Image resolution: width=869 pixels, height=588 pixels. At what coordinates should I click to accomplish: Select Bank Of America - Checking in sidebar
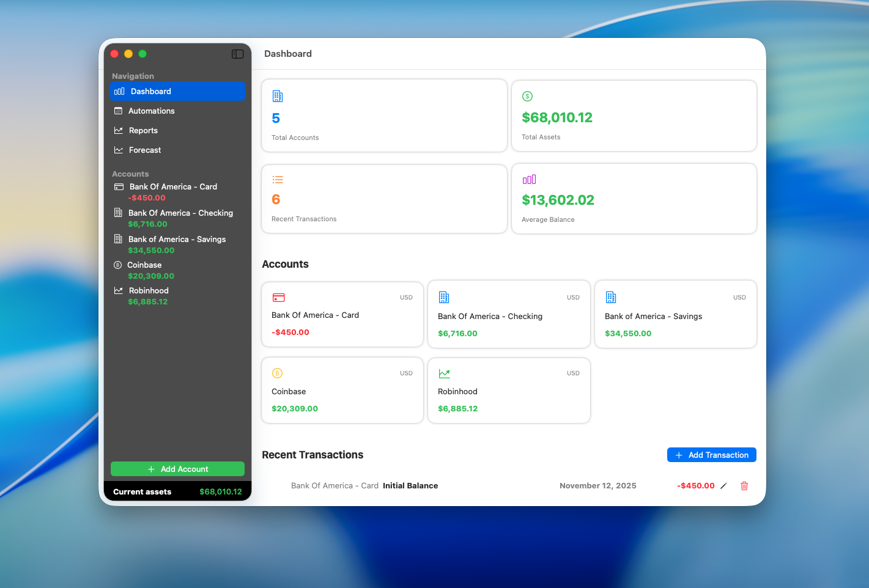tap(180, 213)
